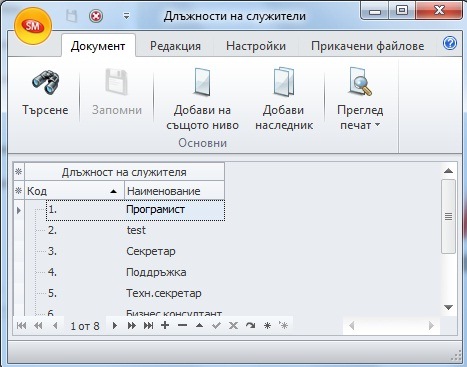Image resolution: width=467 pixels, height=367 pixels.
Task: Select the Поддръжка row
Action: (135, 272)
